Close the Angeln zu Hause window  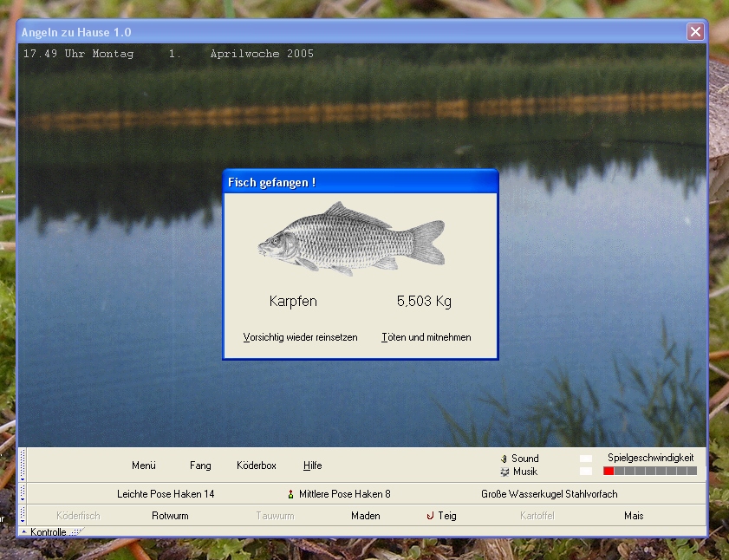tap(695, 32)
